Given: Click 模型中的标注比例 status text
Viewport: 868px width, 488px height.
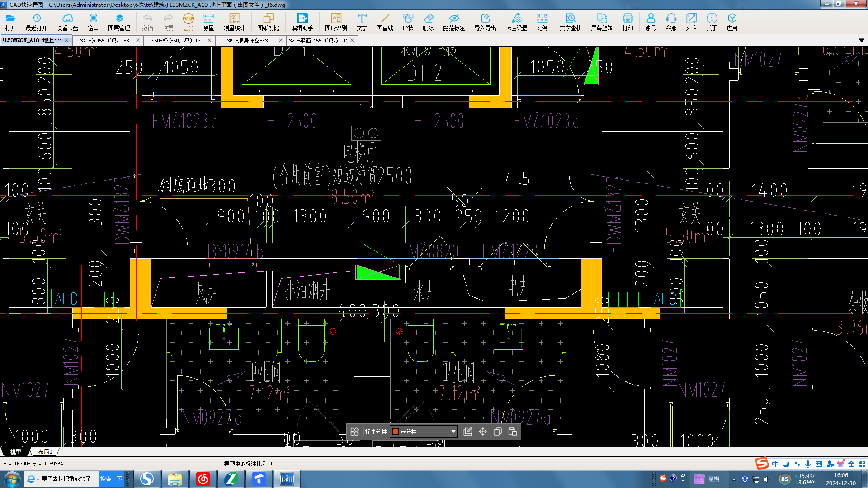Looking at the screenshot, I should tap(248, 464).
